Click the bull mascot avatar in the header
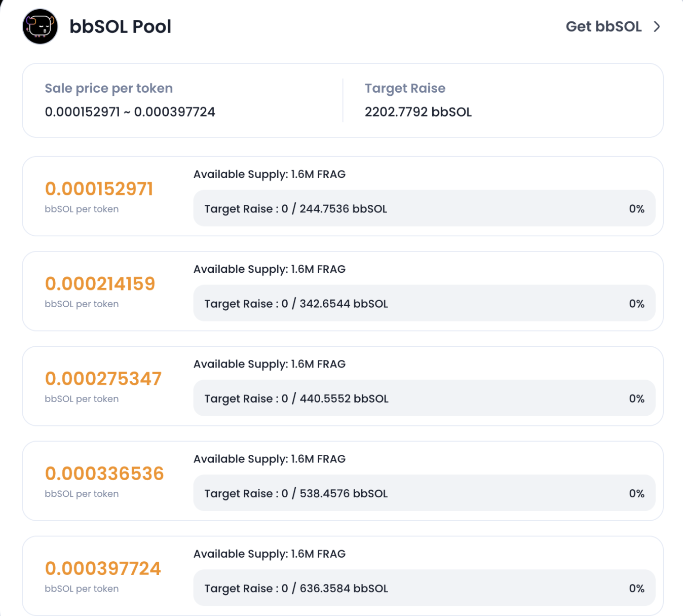Screen dimensions: 683x616 39,26
